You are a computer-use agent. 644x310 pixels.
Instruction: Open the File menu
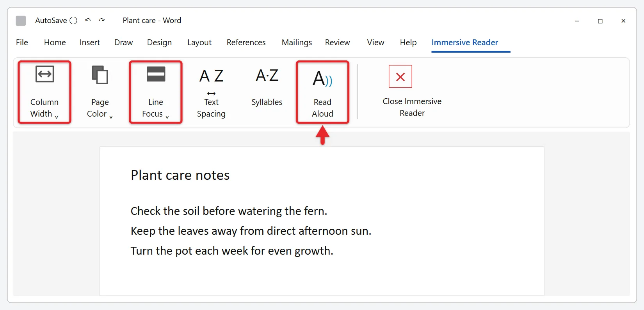(x=22, y=42)
